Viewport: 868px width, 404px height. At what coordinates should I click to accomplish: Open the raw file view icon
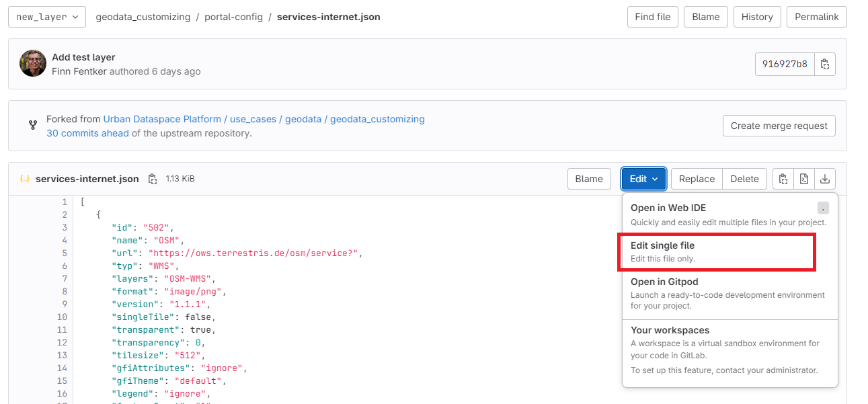[804, 179]
